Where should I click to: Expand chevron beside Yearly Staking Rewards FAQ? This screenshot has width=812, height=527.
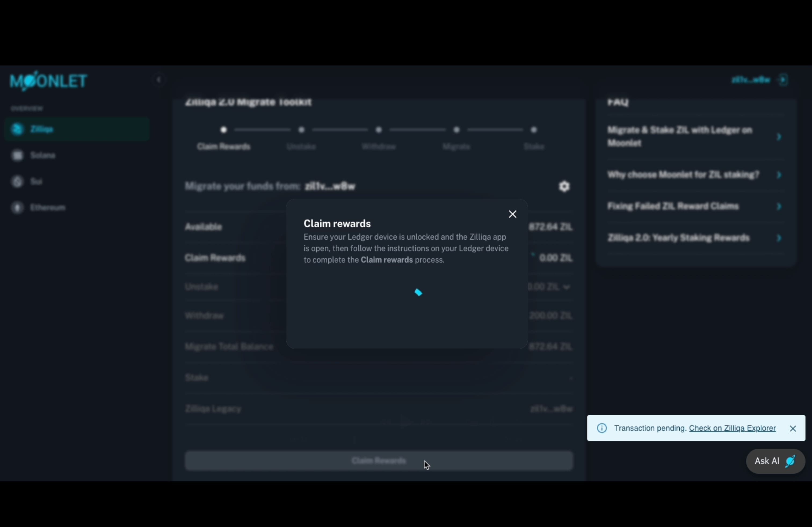pos(779,238)
